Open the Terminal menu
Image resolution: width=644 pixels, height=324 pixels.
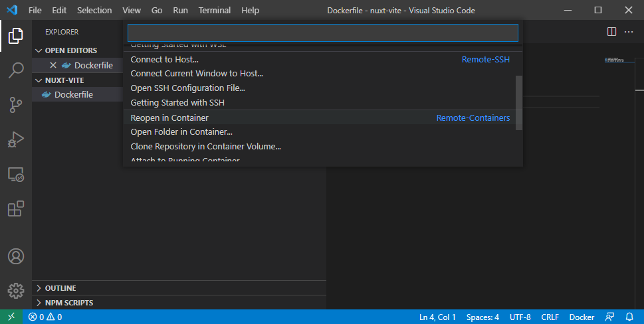215,10
